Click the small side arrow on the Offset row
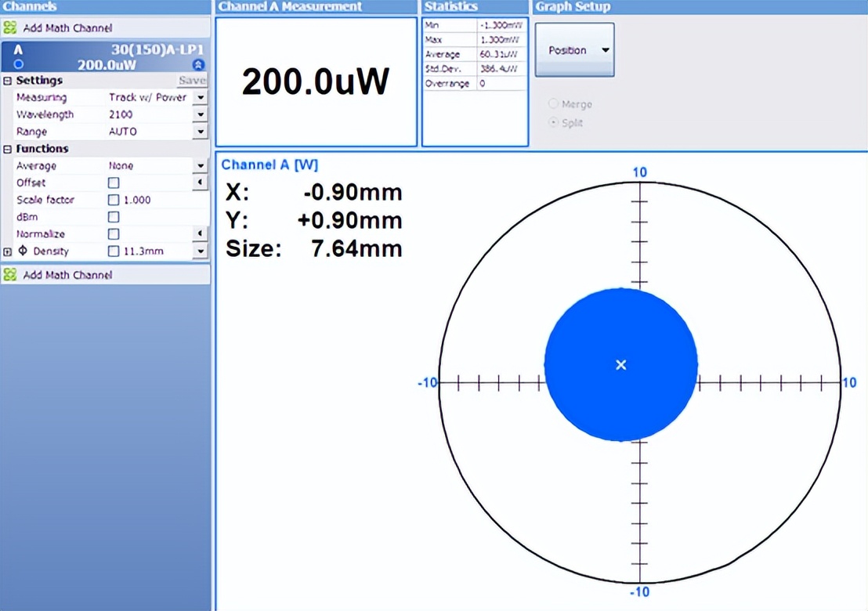 [x=200, y=183]
